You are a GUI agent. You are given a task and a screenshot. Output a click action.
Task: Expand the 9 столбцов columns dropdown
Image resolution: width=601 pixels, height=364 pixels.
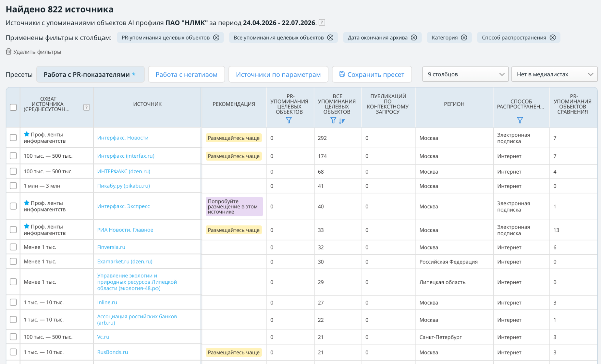click(x=465, y=74)
